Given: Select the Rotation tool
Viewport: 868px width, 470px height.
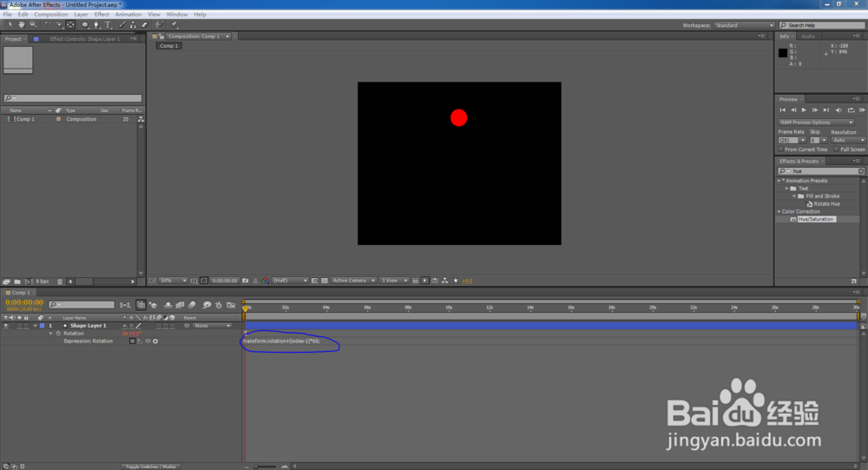Looking at the screenshot, I should point(48,25).
